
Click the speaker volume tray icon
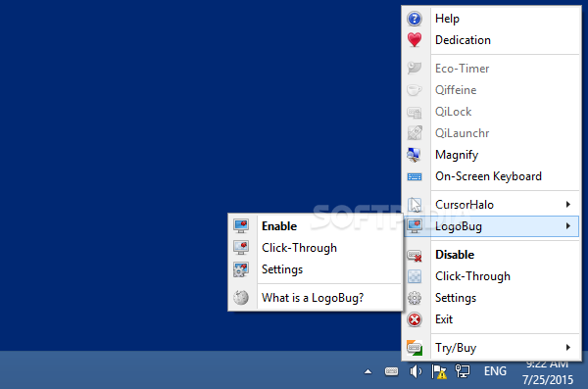click(x=416, y=371)
